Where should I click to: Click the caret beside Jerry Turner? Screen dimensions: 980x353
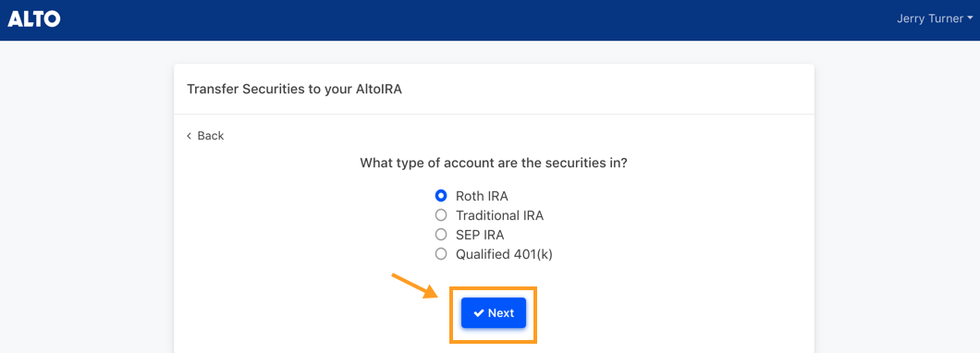[x=970, y=19]
